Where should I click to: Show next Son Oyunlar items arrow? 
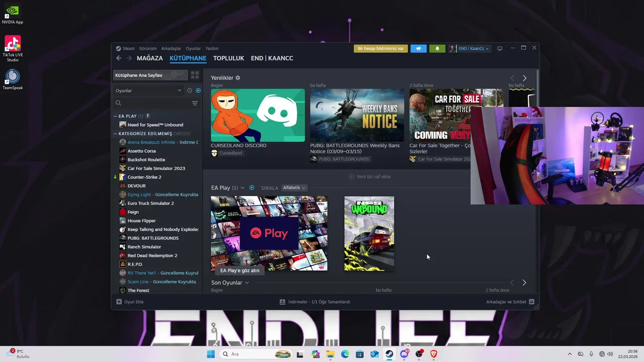(x=524, y=283)
